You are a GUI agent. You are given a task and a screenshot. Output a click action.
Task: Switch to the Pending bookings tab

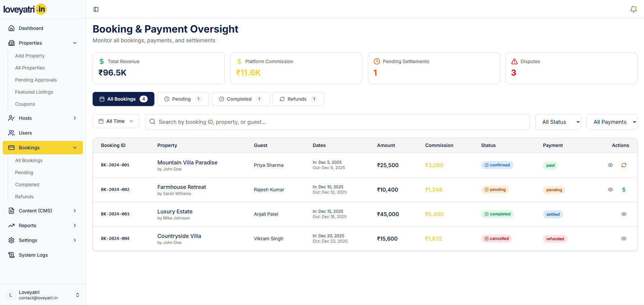[x=183, y=99]
